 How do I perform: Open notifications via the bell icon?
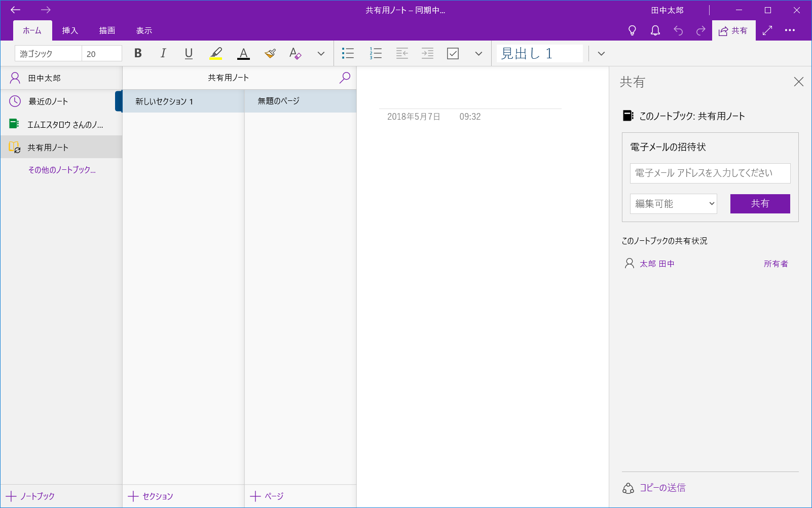click(654, 30)
